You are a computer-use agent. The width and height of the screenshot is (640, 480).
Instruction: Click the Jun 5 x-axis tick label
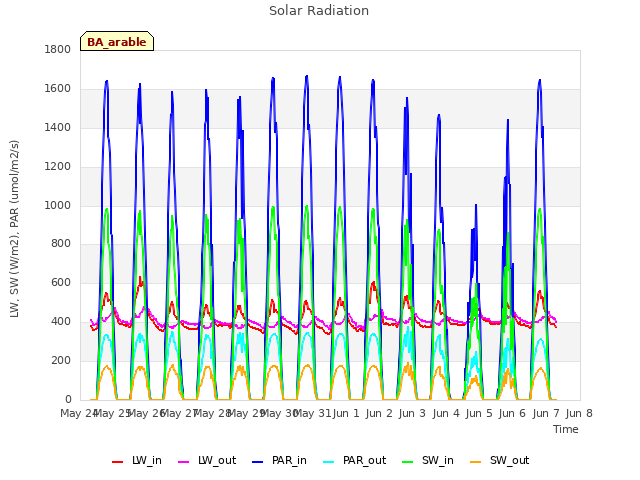point(479,413)
